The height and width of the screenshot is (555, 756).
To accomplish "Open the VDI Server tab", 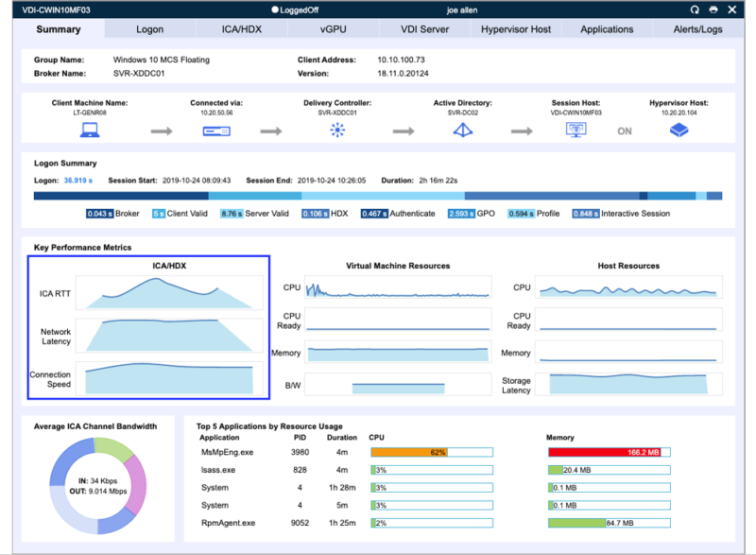I will pos(424,29).
